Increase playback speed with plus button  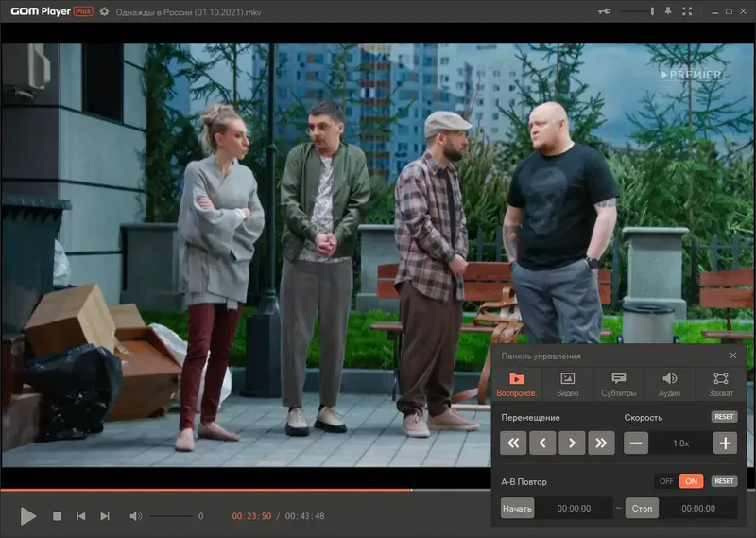click(x=725, y=443)
